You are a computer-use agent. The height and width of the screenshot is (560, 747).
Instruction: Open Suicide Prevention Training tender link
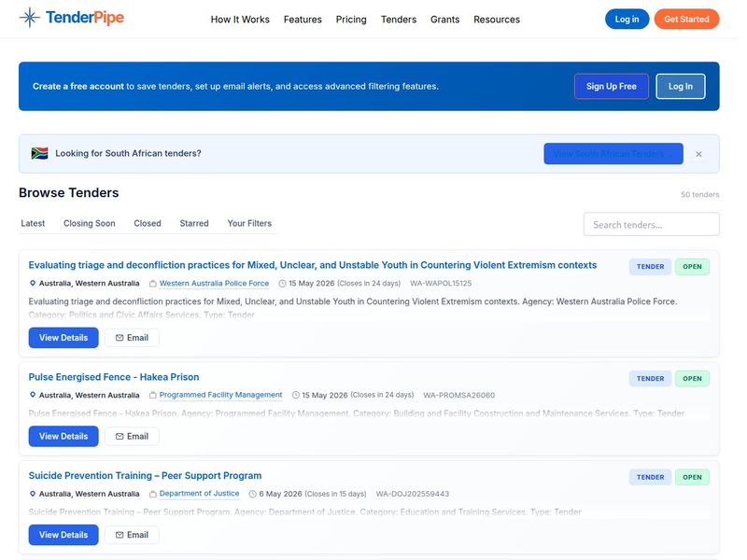(145, 476)
